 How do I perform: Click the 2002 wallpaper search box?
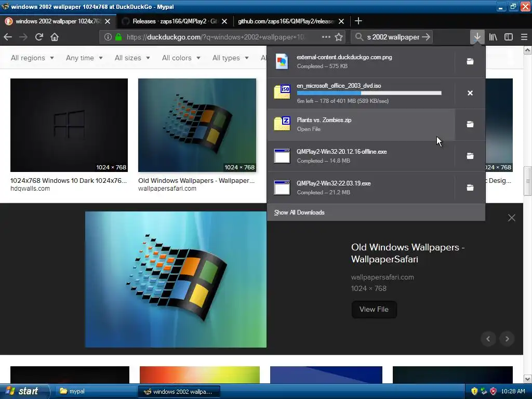pyautogui.click(x=393, y=37)
